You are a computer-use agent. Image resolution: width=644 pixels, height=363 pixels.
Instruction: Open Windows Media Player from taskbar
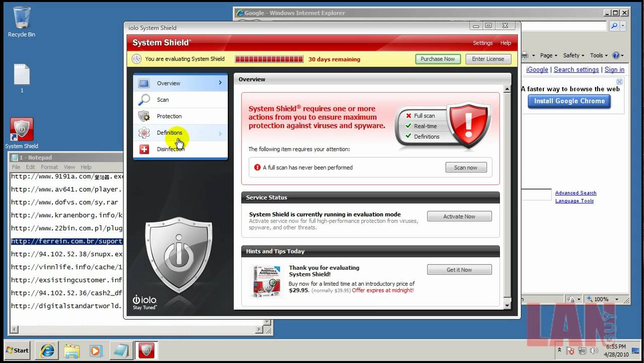96,350
